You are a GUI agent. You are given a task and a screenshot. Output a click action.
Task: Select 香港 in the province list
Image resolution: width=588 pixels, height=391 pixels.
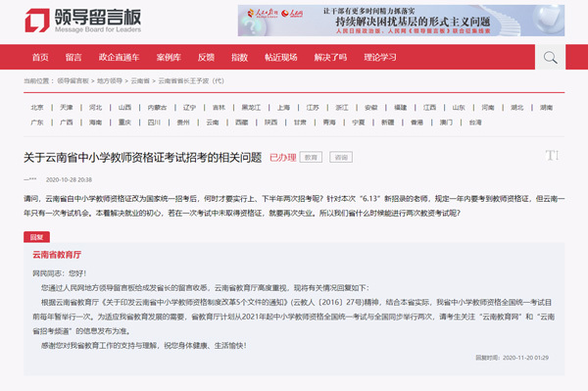point(417,122)
